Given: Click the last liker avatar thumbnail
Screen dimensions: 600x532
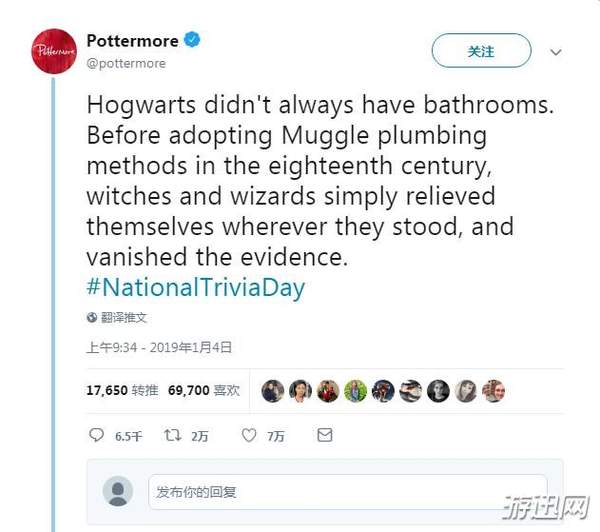Looking at the screenshot, I should (x=493, y=391).
